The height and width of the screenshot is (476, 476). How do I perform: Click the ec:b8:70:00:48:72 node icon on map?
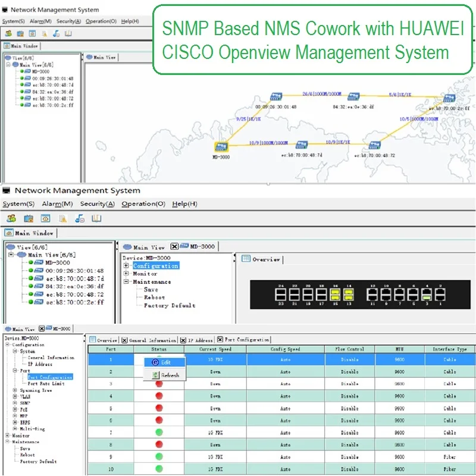tap(374, 146)
